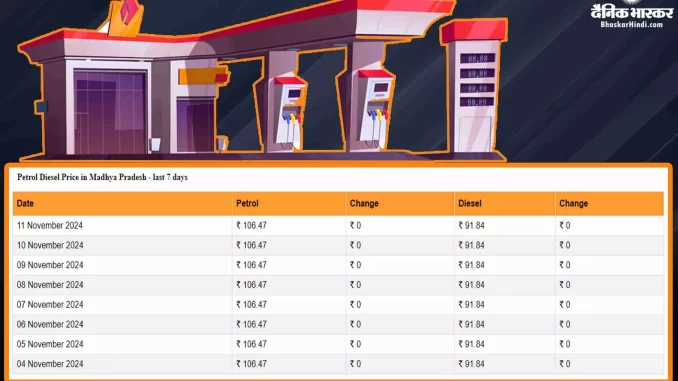
Task: Click the orange sign above the shop door
Action: coord(203,77)
